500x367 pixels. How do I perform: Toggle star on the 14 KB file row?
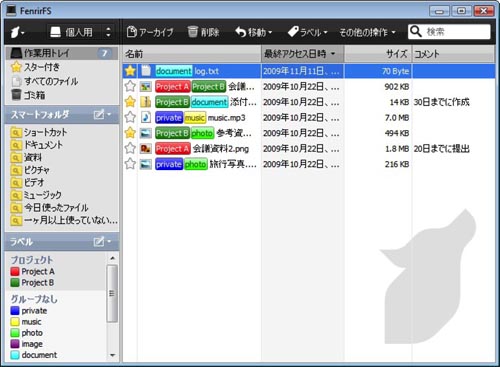click(x=130, y=102)
